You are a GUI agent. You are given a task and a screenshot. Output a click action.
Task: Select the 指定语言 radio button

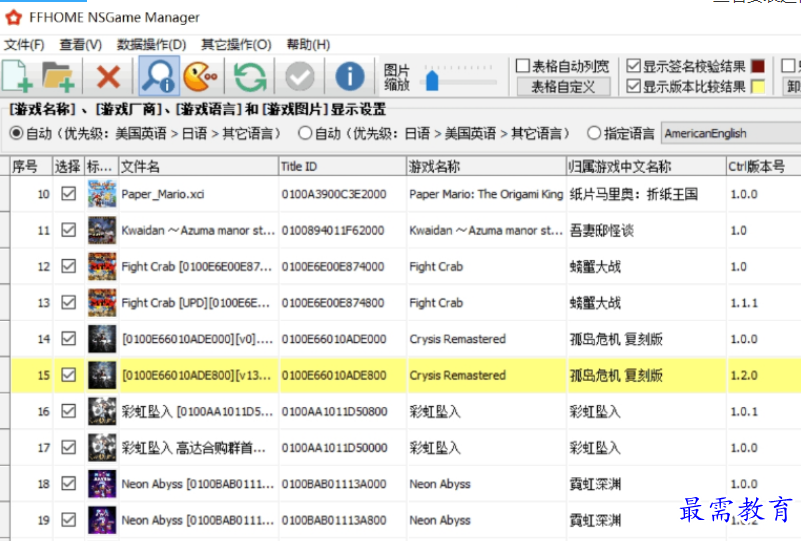pos(594,133)
